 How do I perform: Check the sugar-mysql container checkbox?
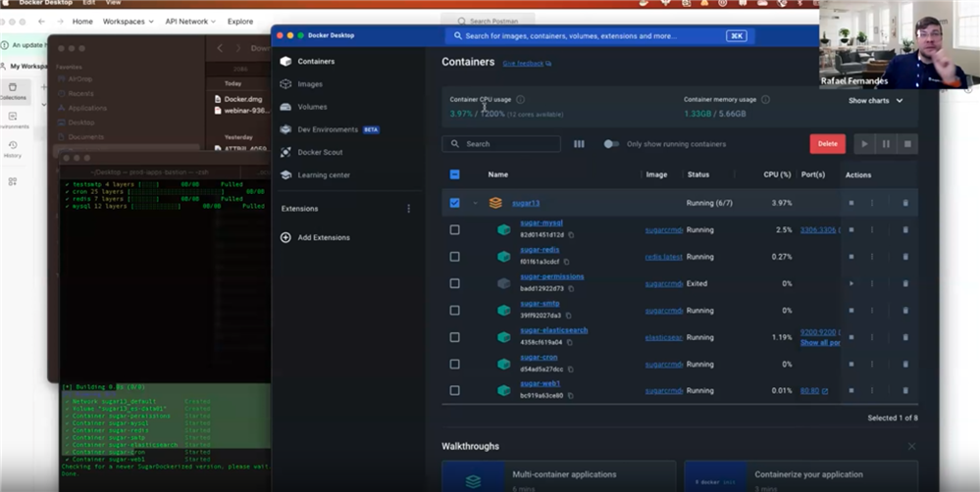(x=454, y=230)
